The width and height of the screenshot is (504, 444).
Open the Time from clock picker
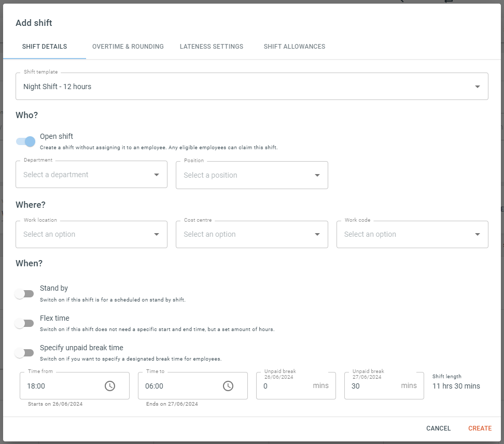pos(109,386)
